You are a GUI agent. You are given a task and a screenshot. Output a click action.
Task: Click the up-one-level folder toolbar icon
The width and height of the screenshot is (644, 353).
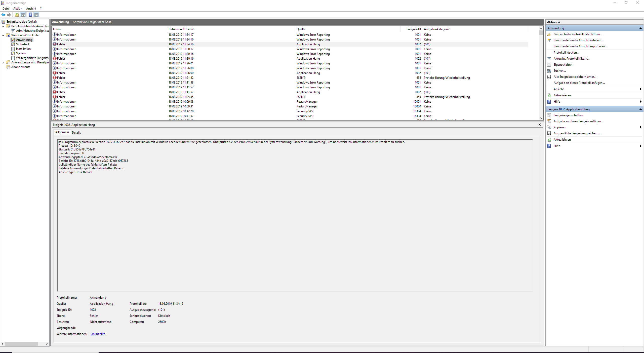click(17, 15)
